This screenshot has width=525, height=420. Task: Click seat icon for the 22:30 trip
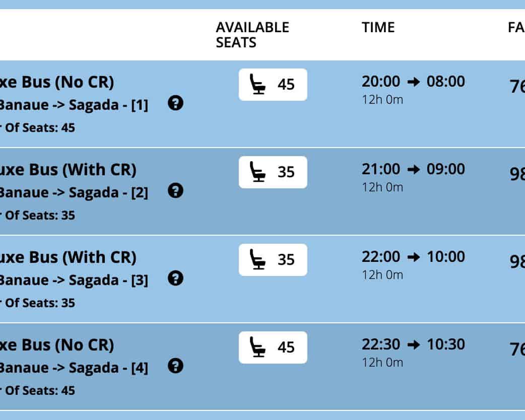pyautogui.click(x=258, y=347)
